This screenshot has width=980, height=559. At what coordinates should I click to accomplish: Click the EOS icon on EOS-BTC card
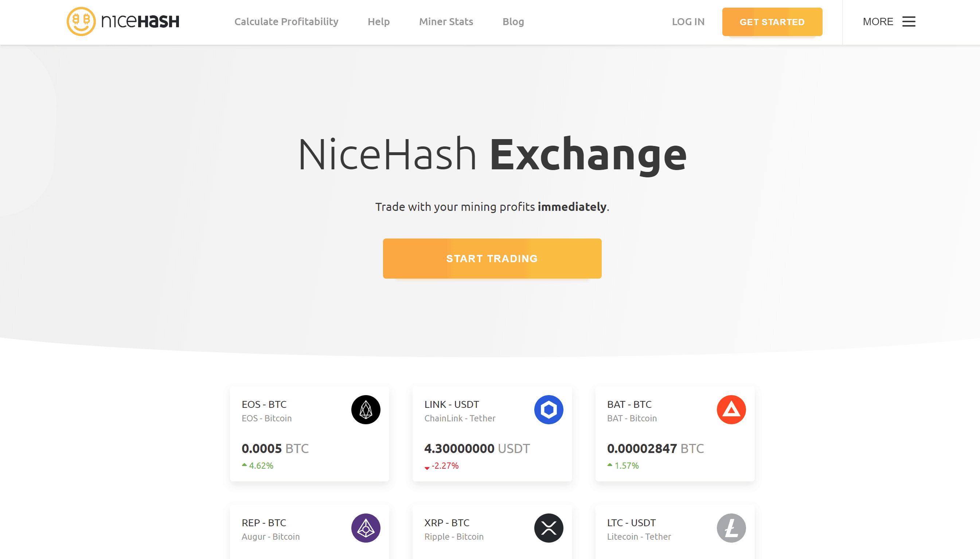(366, 410)
